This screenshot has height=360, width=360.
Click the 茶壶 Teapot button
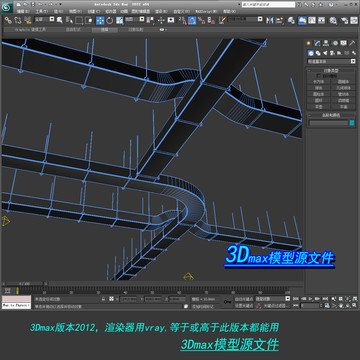point(319,107)
